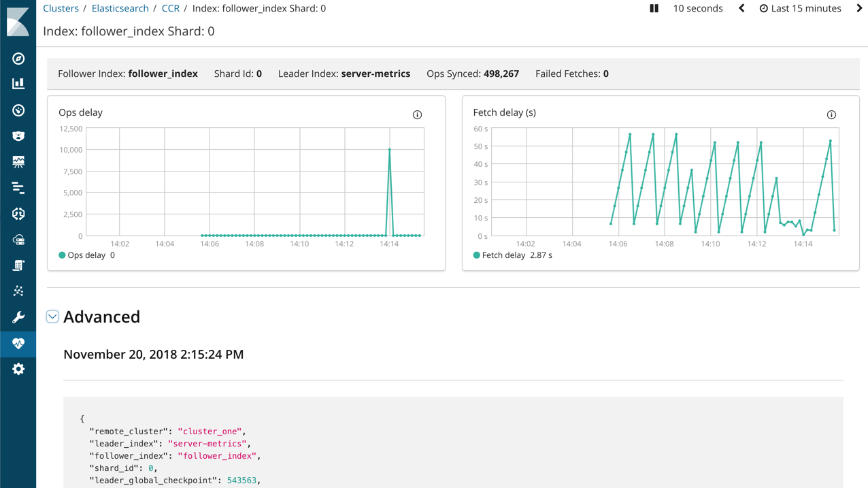868x488 pixels.
Task: Click the Graph network icon in the sidebar
Action: tap(18, 291)
